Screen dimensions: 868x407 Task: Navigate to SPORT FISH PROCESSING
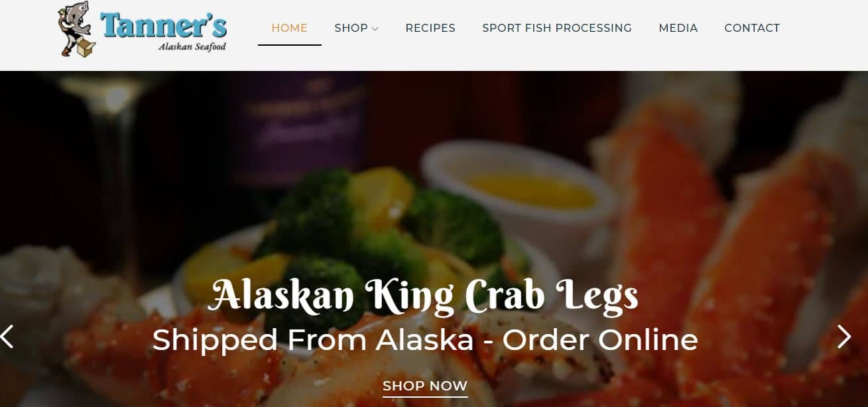tap(557, 28)
